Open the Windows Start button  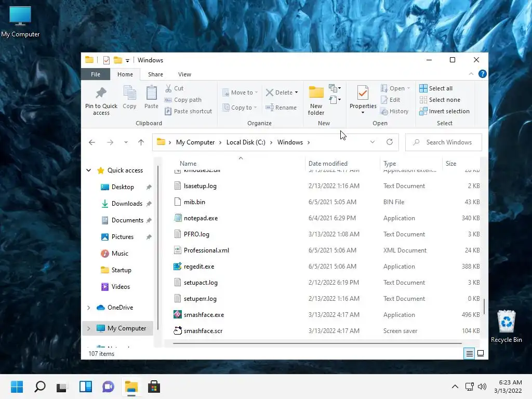click(x=17, y=387)
